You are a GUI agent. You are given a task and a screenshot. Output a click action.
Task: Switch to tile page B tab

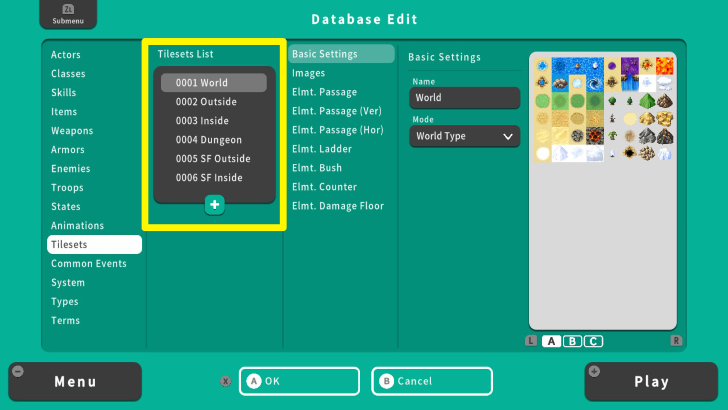click(x=572, y=341)
